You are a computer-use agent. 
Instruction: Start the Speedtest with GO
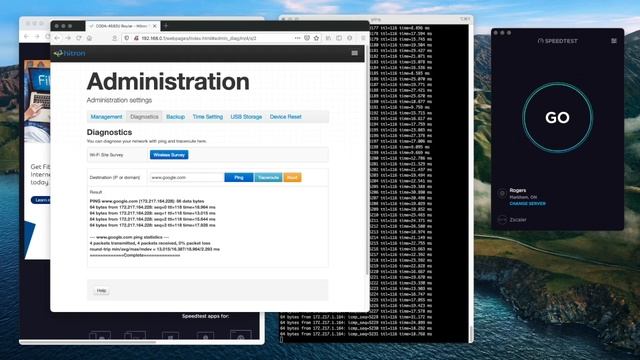pyautogui.click(x=557, y=118)
